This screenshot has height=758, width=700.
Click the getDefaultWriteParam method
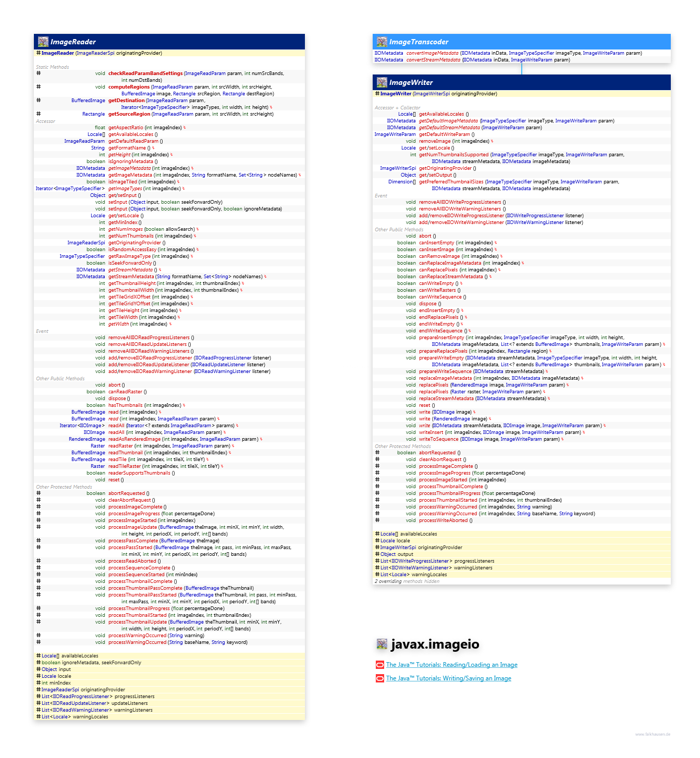pyautogui.click(x=445, y=134)
